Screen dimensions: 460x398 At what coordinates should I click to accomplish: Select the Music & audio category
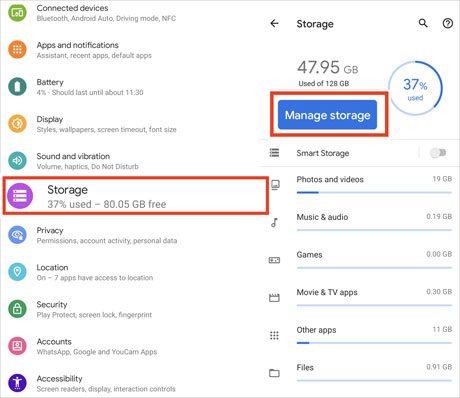point(360,222)
